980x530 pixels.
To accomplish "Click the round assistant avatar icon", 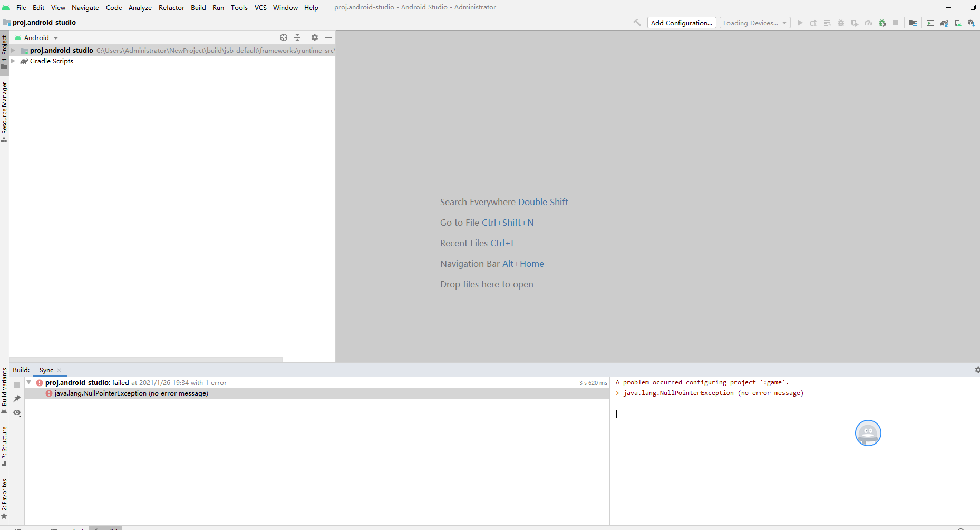I will coord(868,433).
